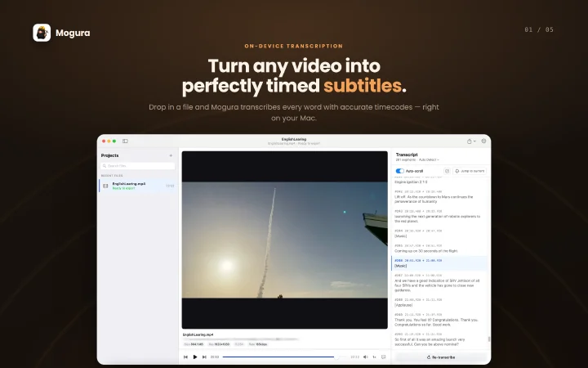Add a new project with the plus icon
The width and height of the screenshot is (588, 368).
point(171,155)
